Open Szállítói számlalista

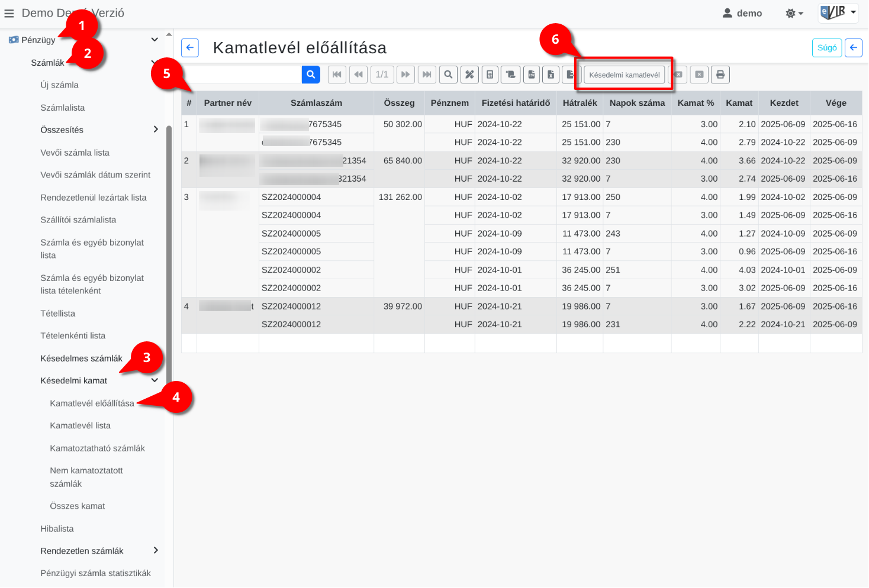78,220
